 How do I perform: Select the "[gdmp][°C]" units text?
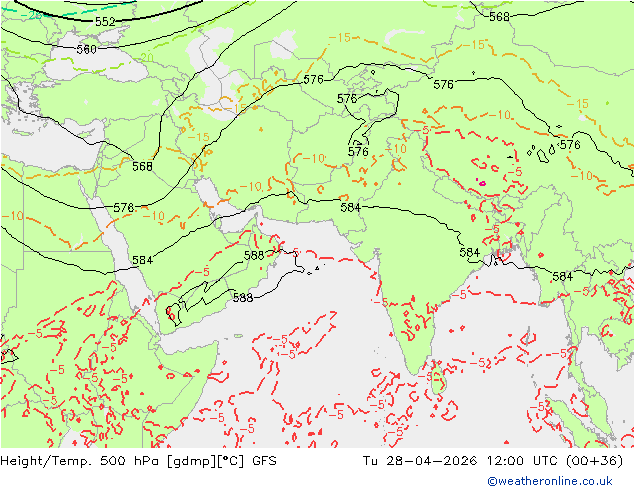pyautogui.click(x=206, y=460)
